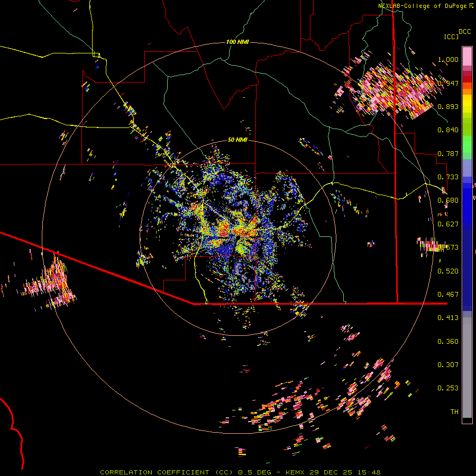This screenshot has height=476, width=476.
Task: Click the 0.253 value on the color scale
Action: pyautogui.click(x=448, y=388)
